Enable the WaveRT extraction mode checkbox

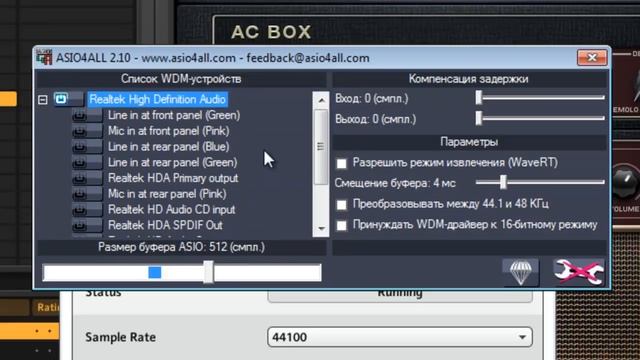coord(341,163)
